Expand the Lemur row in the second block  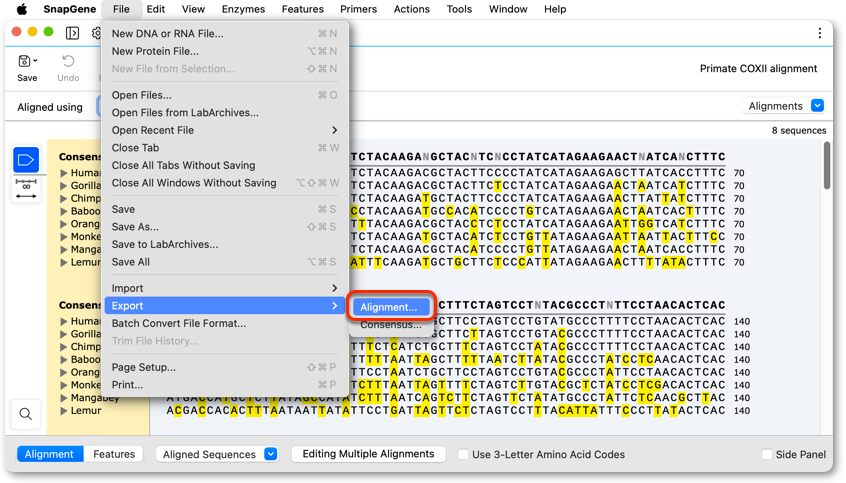pyautogui.click(x=64, y=411)
